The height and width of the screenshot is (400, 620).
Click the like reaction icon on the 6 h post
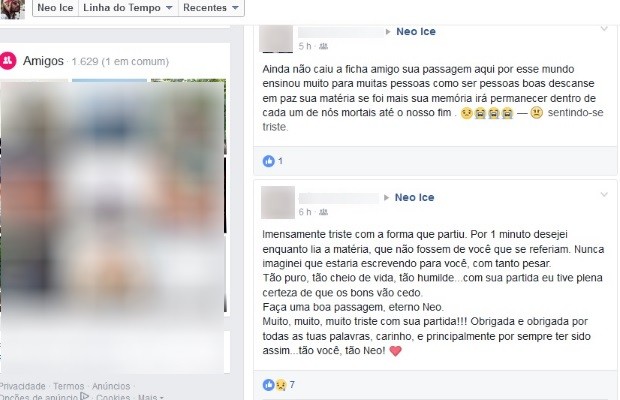[268, 385]
